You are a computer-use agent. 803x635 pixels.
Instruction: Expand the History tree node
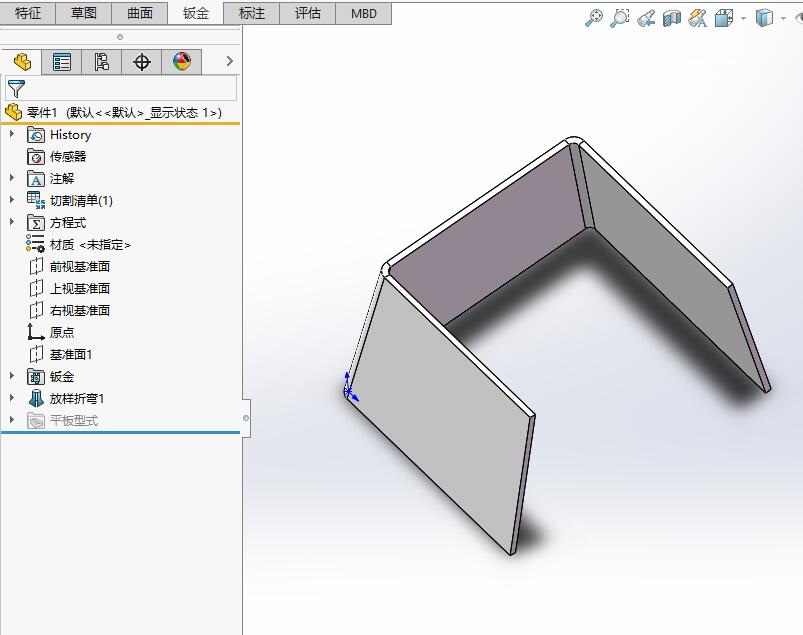[x=11, y=134]
